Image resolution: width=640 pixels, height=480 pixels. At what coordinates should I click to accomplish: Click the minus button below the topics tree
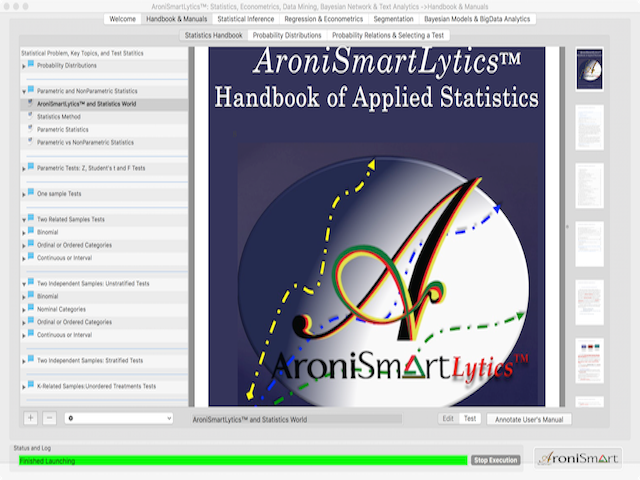(49, 418)
